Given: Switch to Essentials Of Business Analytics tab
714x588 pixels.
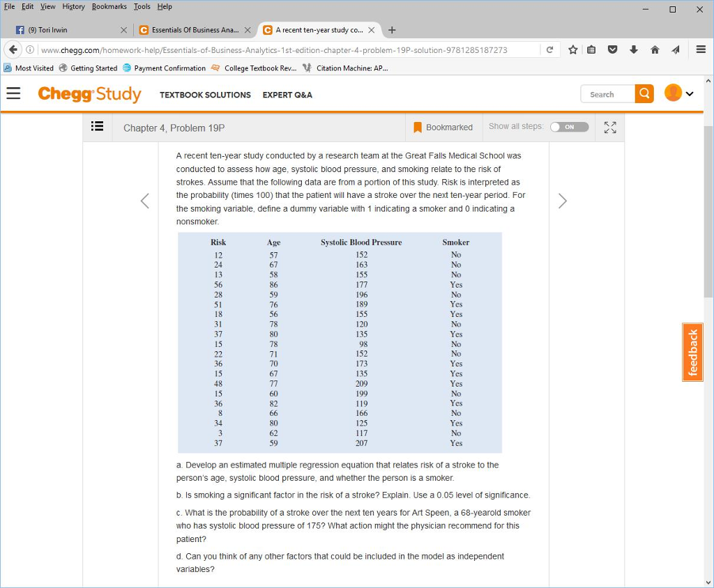Looking at the screenshot, I should tap(195, 30).
